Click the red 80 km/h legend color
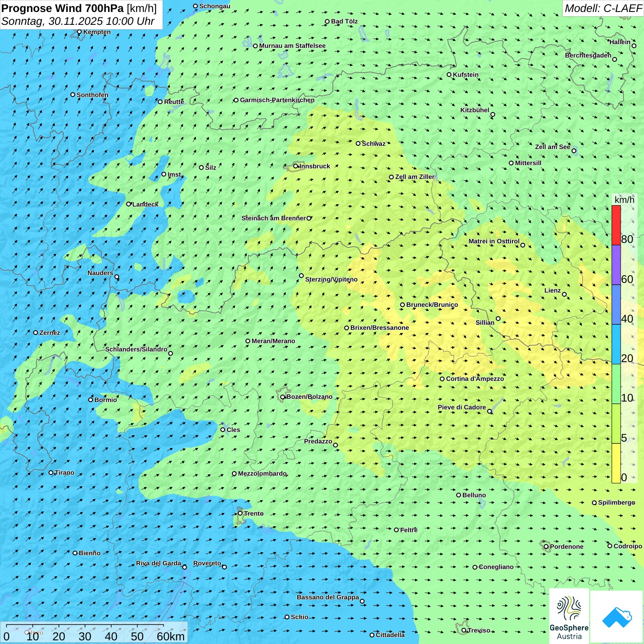The height and width of the screenshot is (644, 644). point(616,225)
